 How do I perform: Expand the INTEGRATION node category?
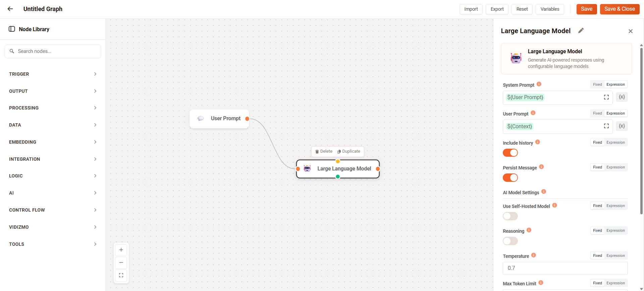click(53, 159)
